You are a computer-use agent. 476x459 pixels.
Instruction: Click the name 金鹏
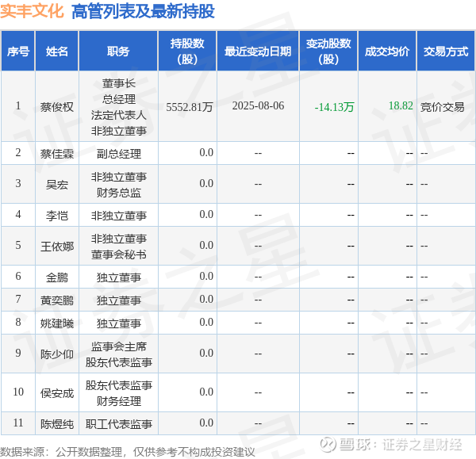(x=57, y=277)
